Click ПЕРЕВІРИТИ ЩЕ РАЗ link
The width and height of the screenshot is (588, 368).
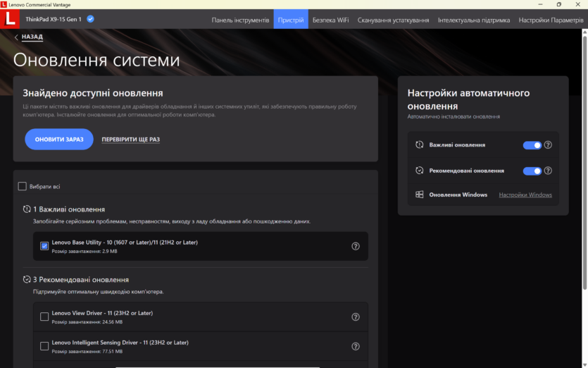[130, 140]
